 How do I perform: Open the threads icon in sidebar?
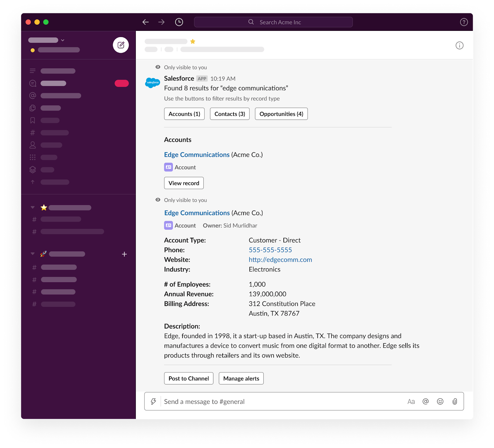coord(33,71)
